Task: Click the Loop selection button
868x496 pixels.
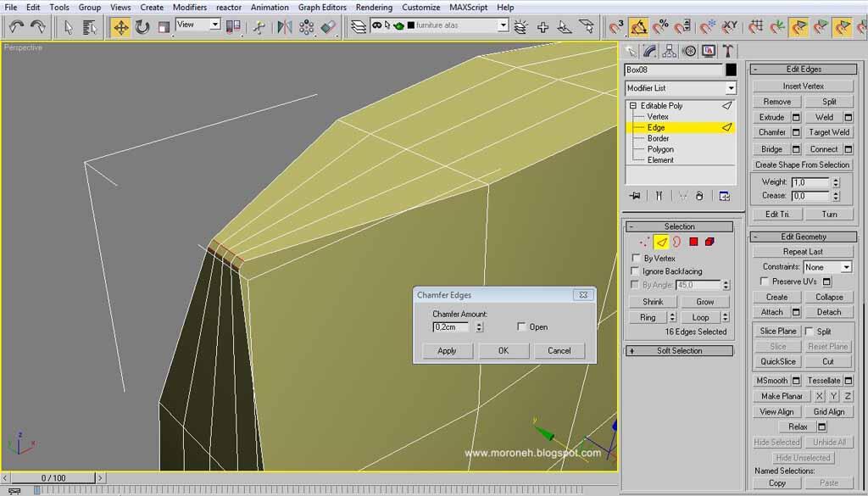Action: [700, 317]
